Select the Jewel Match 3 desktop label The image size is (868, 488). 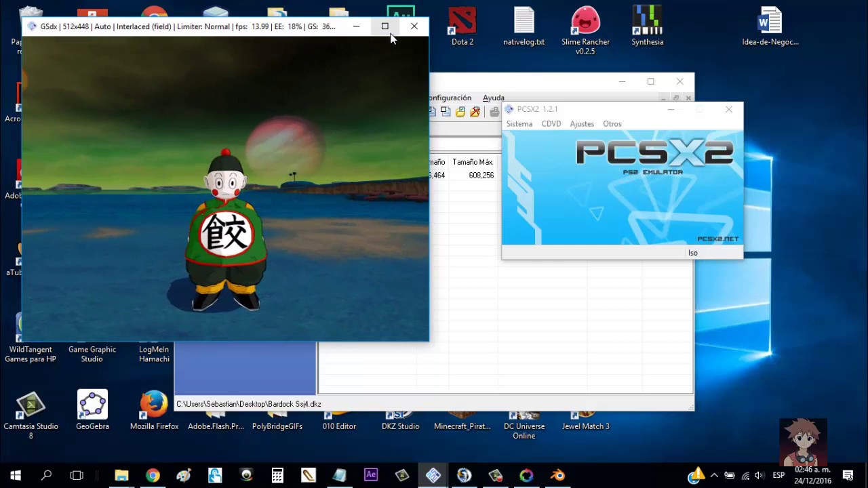coord(586,426)
